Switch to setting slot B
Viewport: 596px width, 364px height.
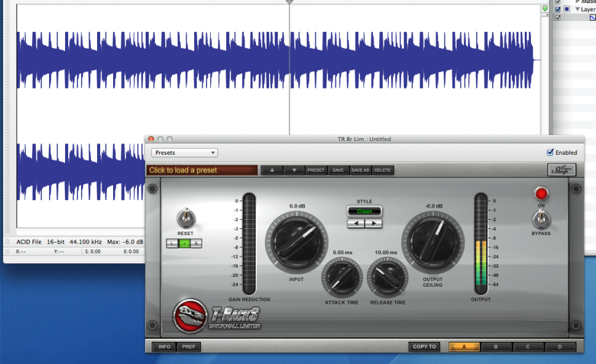point(496,347)
